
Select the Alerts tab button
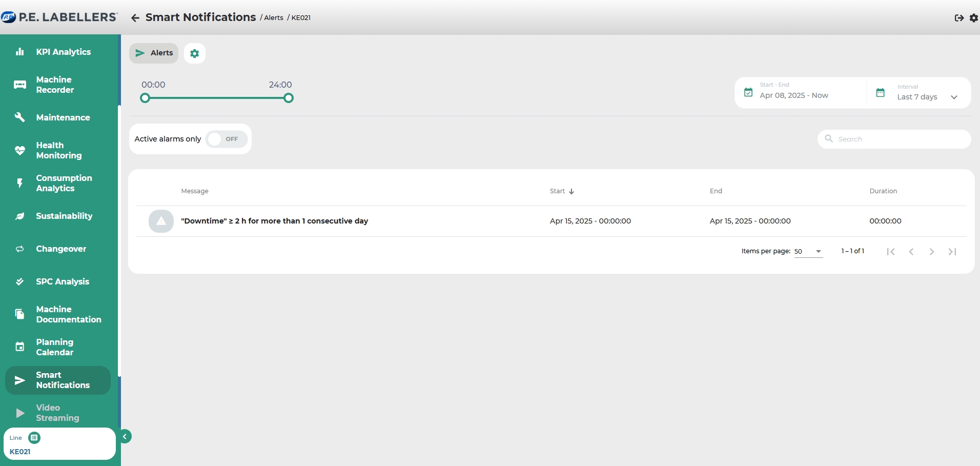tap(154, 53)
